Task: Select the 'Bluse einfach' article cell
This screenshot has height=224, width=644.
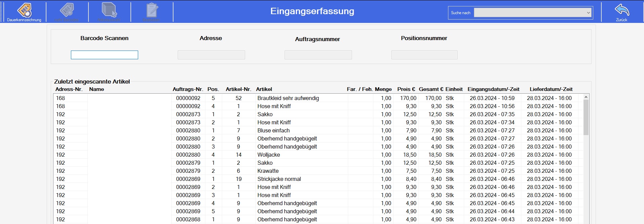Action: click(273, 130)
